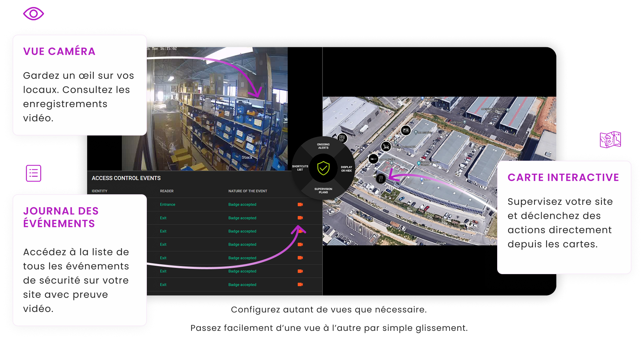Screen dimensions: 644x341
Task: Open the Supervision Plans radial segment
Action: pyautogui.click(x=323, y=190)
